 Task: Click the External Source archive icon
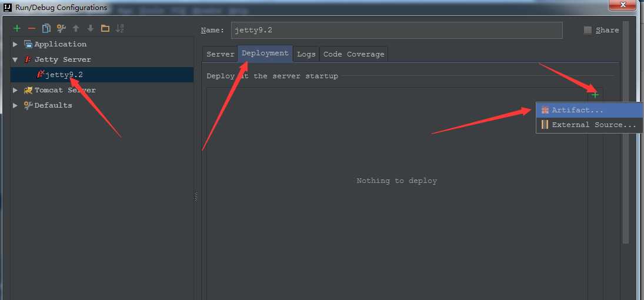coord(545,125)
